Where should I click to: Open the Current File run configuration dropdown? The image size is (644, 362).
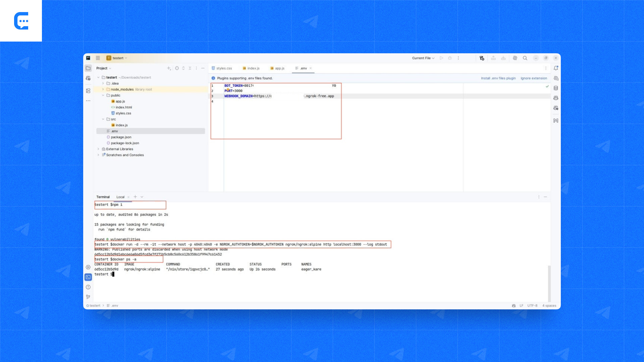[423, 58]
